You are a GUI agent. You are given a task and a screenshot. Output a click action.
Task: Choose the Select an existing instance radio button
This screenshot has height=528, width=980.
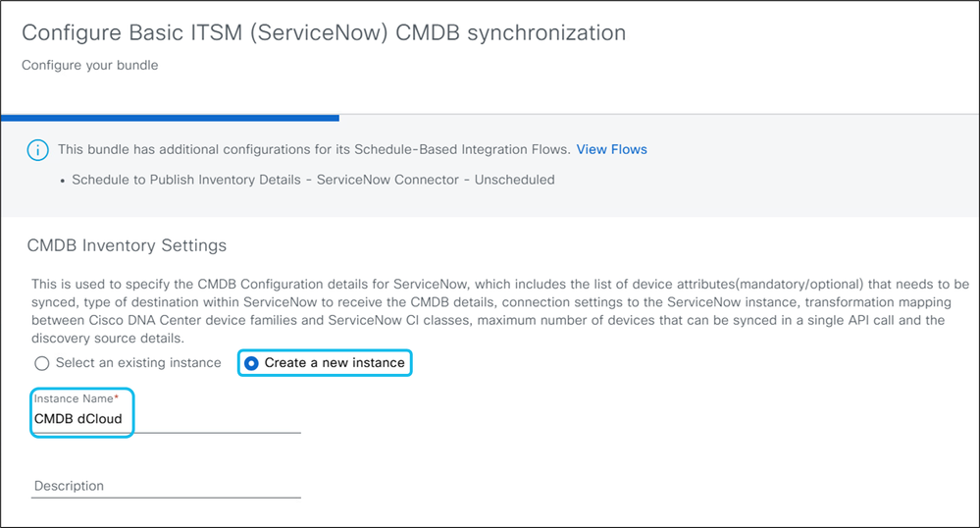(x=41, y=363)
